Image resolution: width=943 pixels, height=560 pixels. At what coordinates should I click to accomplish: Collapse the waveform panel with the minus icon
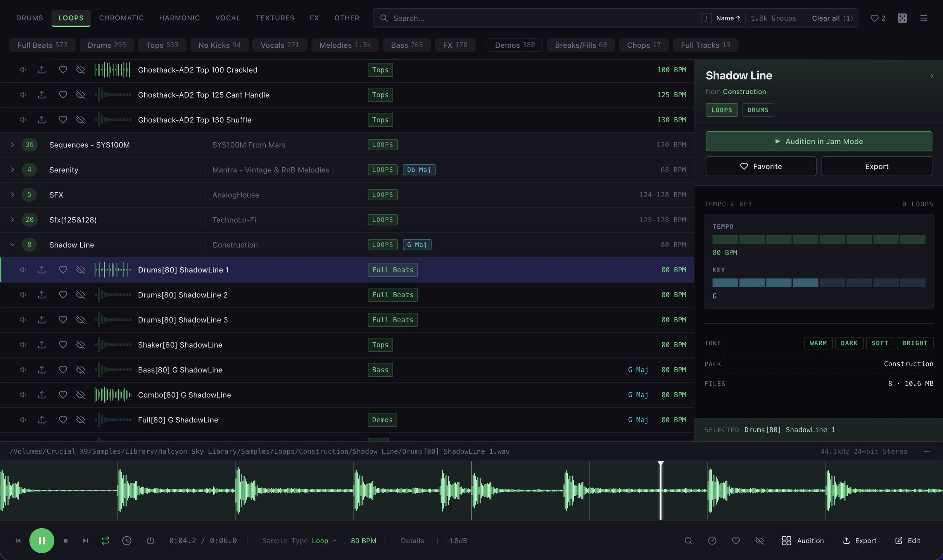(x=927, y=451)
